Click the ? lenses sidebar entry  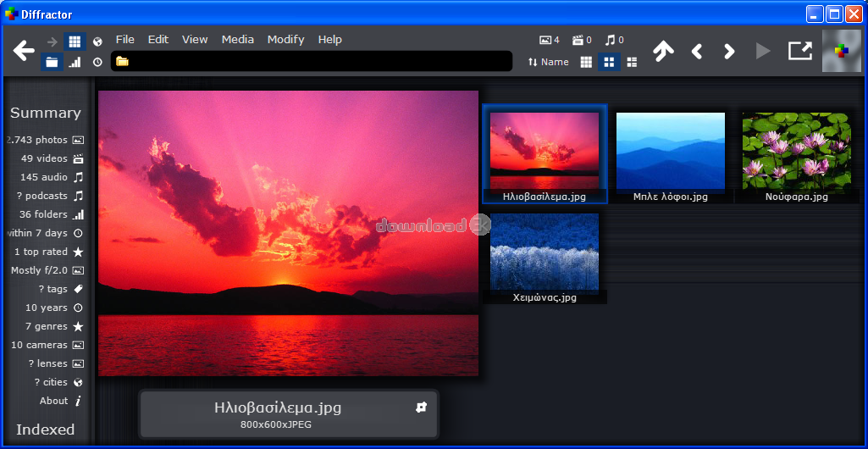click(x=56, y=363)
